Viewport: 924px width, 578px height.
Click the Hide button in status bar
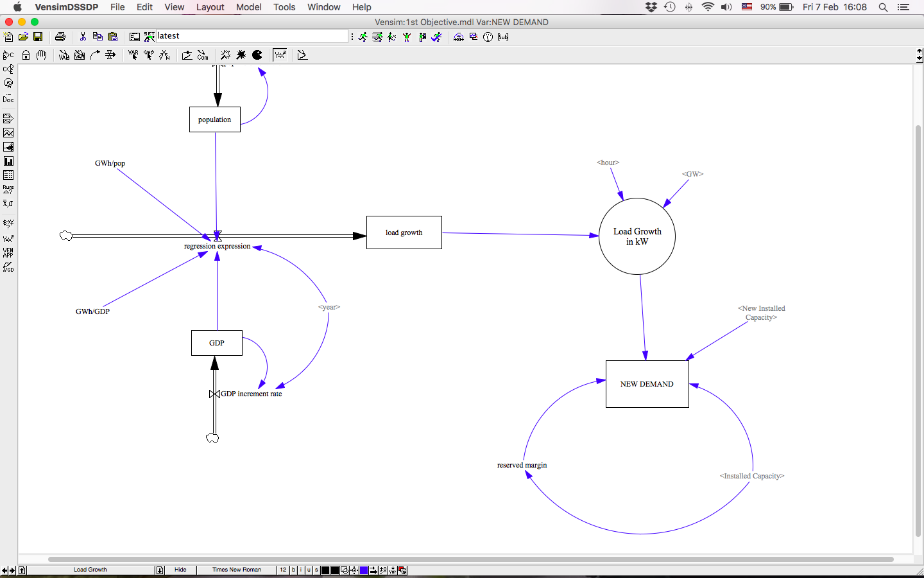(x=180, y=570)
